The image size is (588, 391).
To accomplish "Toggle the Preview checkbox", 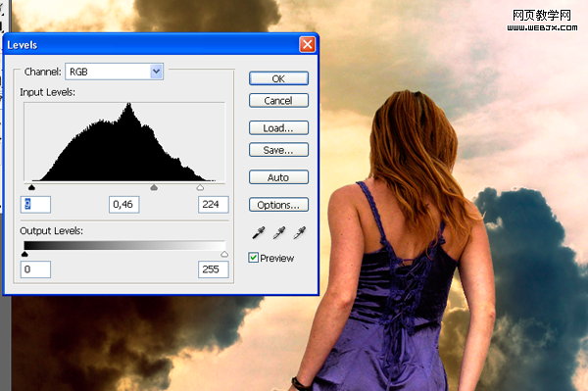I will coord(253,258).
